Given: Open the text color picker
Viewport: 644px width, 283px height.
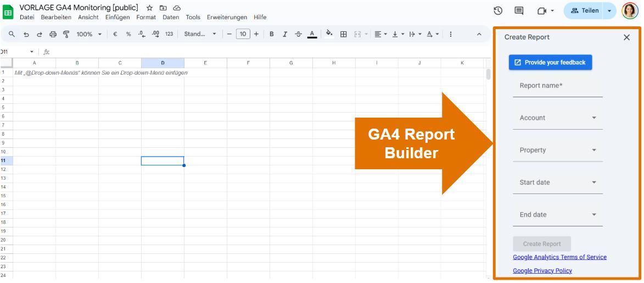Looking at the screenshot, I should tap(312, 34).
